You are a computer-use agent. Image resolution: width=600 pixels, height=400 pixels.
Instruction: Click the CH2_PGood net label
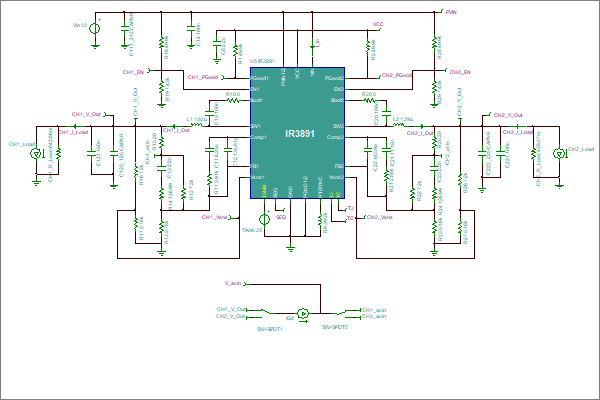tap(396, 75)
